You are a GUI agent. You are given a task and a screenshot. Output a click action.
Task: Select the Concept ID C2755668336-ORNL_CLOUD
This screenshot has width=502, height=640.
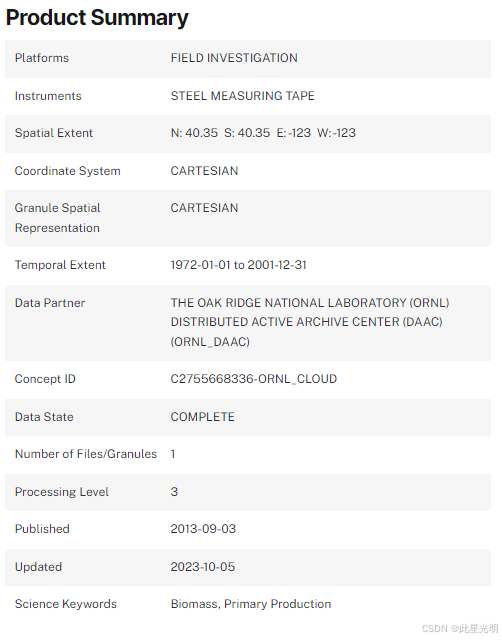(253, 379)
